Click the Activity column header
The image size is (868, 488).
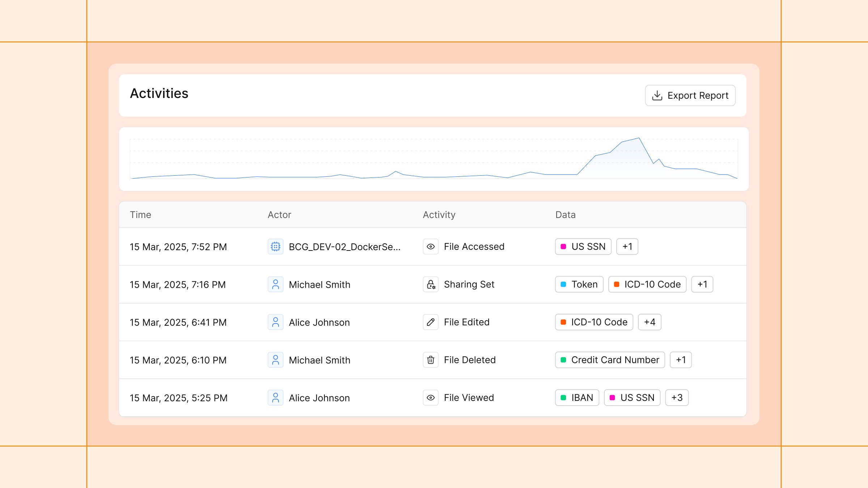point(439,215)
